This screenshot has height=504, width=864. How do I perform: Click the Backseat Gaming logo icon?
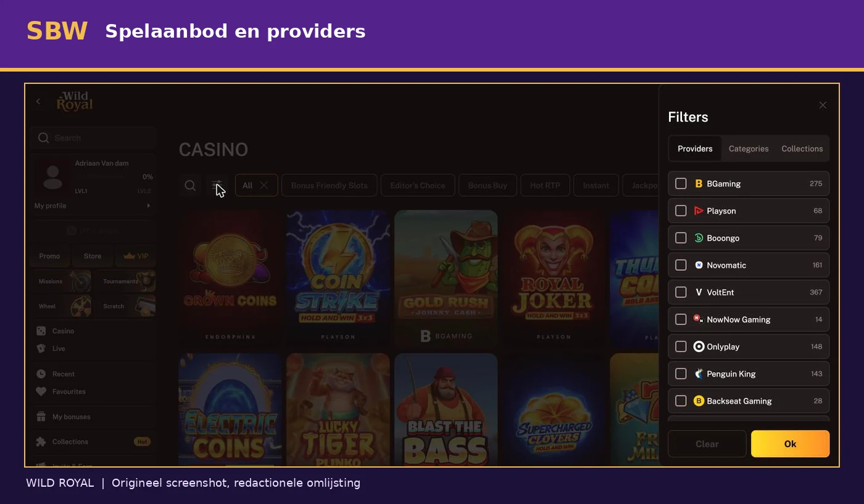(x=699, y=401)
